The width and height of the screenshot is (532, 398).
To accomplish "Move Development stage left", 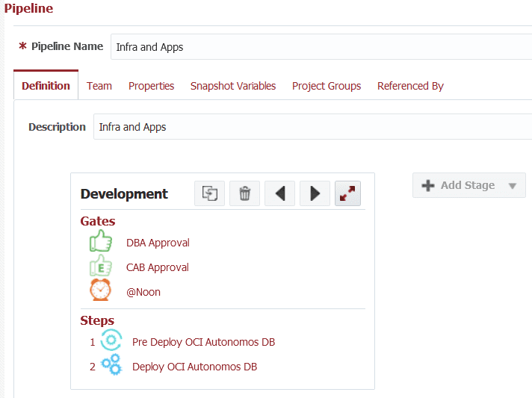I will (280, 193).
